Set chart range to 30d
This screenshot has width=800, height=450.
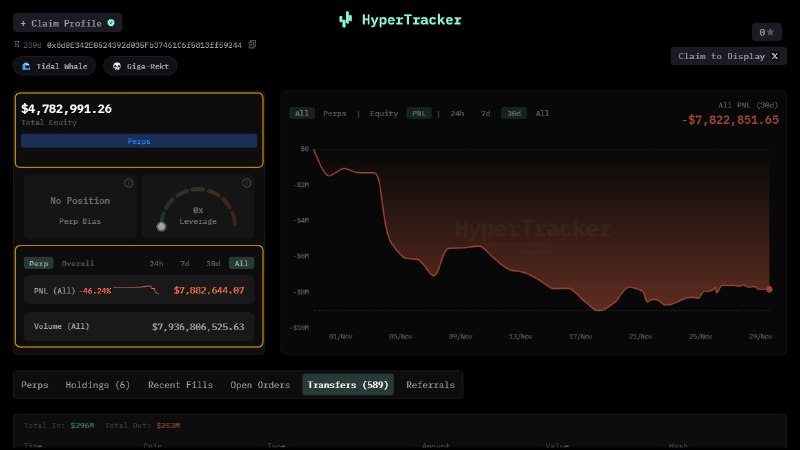pyautogui.click(x=514, y=113)
